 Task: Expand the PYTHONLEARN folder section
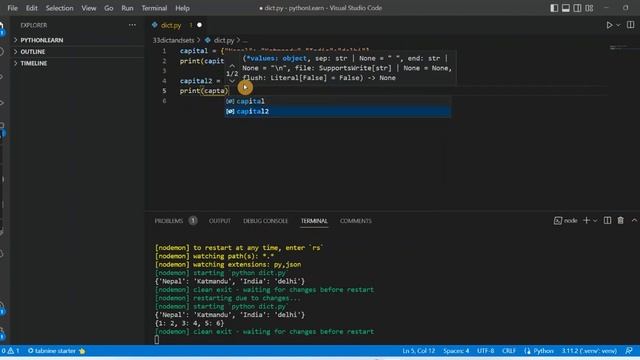78,40
